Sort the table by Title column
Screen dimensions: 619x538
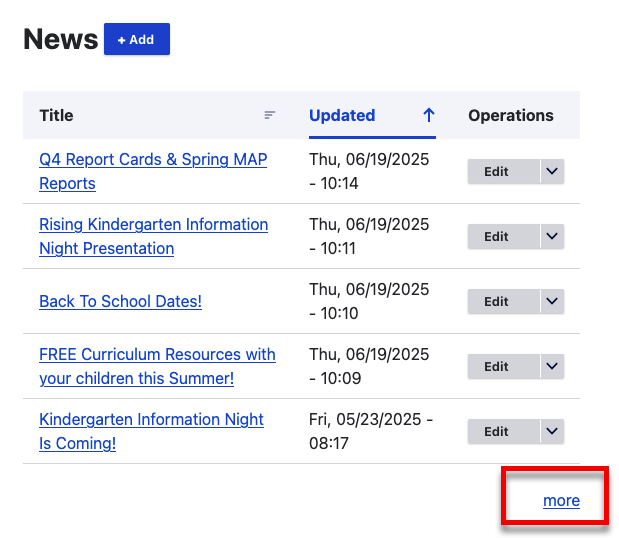point(56,115)
